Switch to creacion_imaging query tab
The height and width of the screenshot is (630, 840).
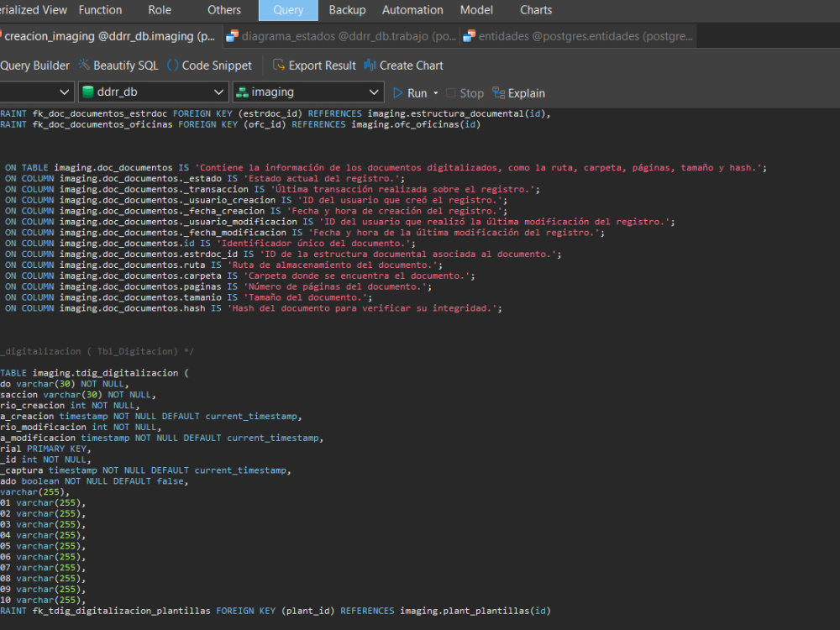110,36
